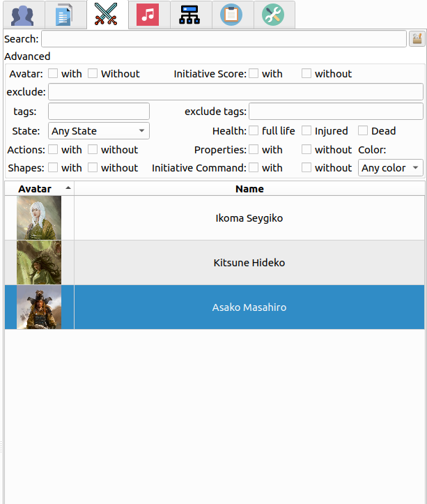Image resolution: width=427 pixels, height=504 pixels.
Task: Click Ikoma Seygiko's avatar thumbnail
Action: tap(39, 218)
